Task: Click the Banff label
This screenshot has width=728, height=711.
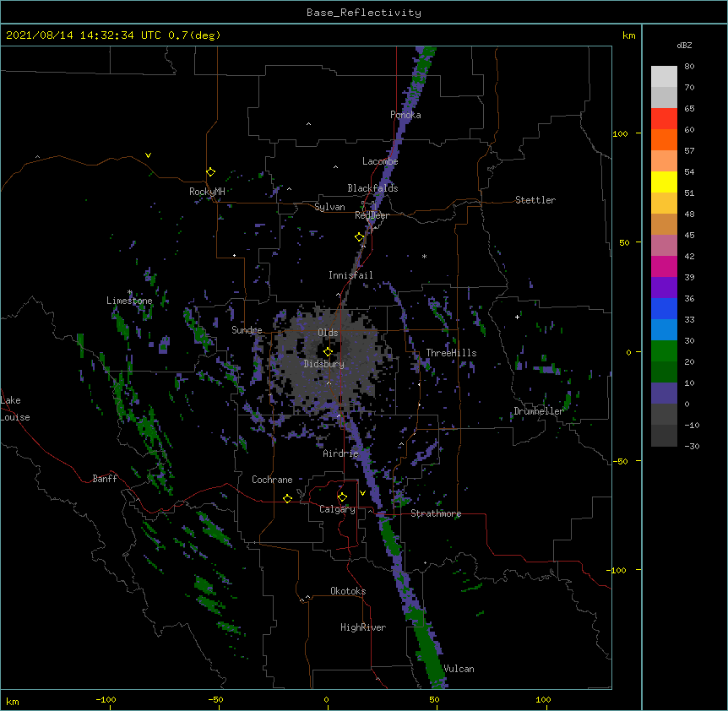Action: click(x=105, y=479)
